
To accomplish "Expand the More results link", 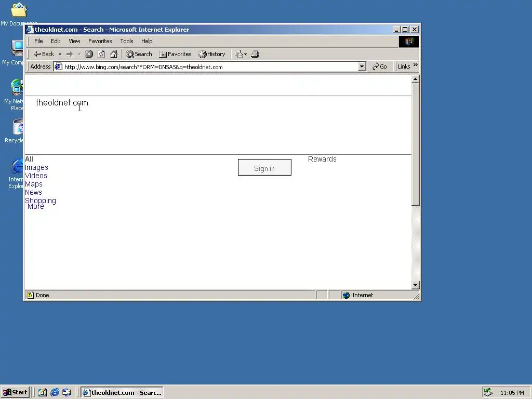I will pyautogui.click(x=36, y=207).
